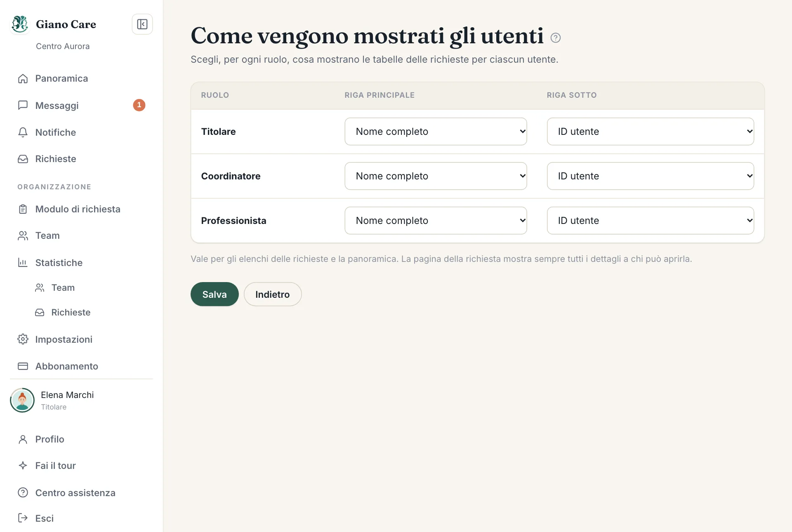Click the Esci logout icon
The width and height of the screenshot is (792, 532).
23,518
